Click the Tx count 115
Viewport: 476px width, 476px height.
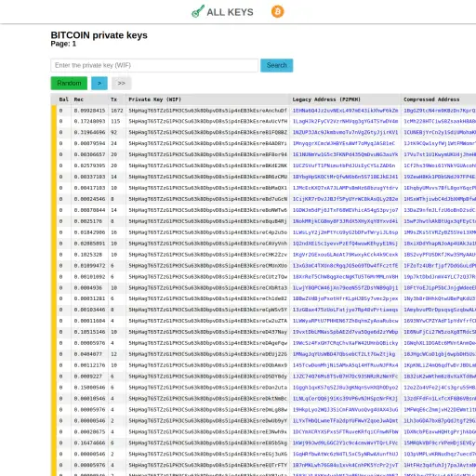pos(115,121)
